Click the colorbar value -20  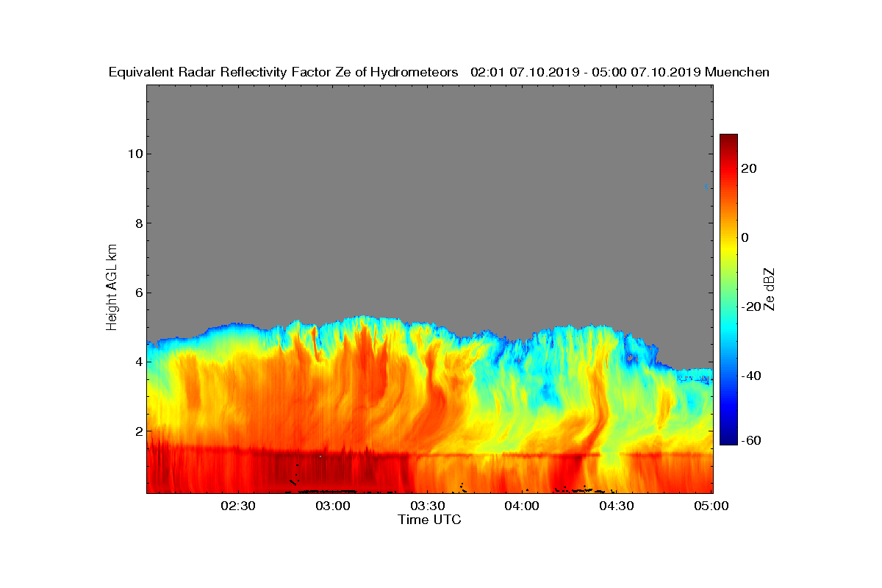pyautogui.click(x=752, y=307)
